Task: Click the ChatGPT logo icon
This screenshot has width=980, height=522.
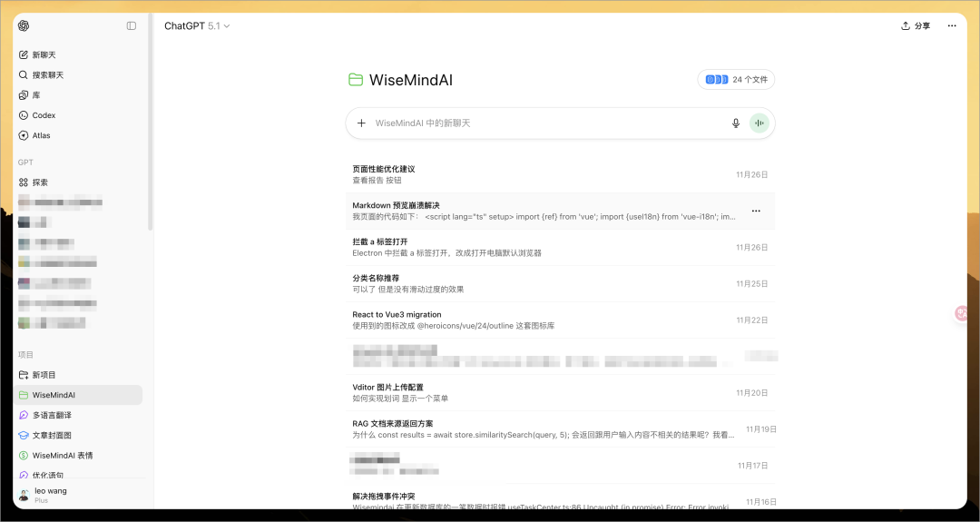Action: (24, 25)
